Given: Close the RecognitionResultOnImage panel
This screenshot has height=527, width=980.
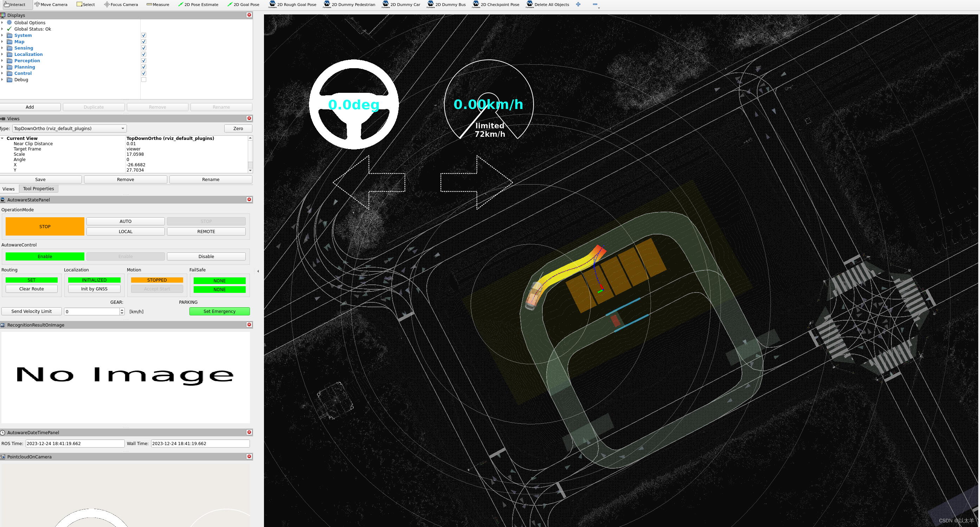Looking at the screenshot, I should coord(249,324).
